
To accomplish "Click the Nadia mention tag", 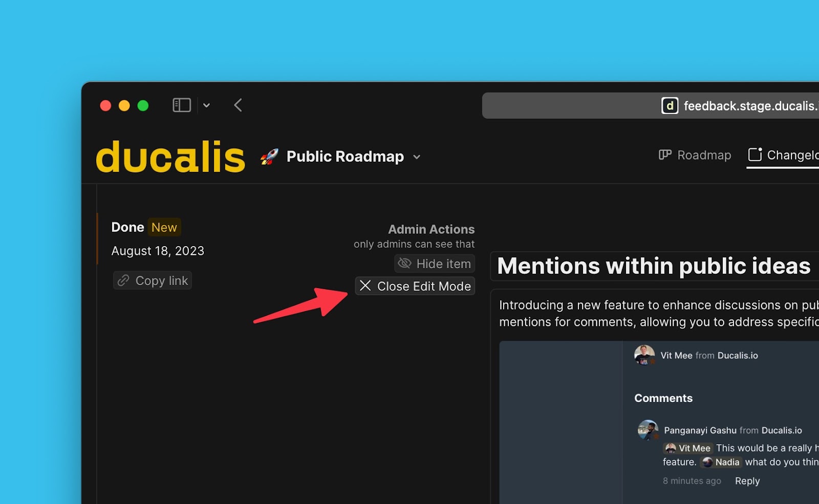I will coord(721,462).
